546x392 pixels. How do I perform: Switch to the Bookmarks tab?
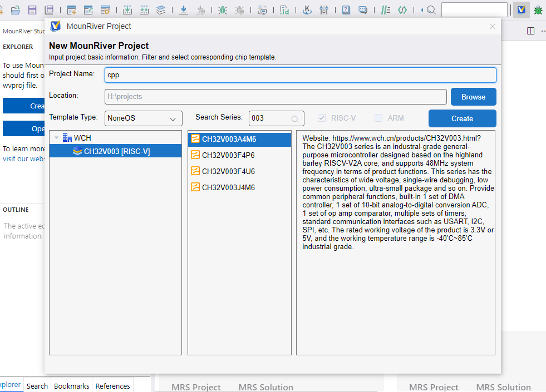pyautogui.click(x=71, y=386)
